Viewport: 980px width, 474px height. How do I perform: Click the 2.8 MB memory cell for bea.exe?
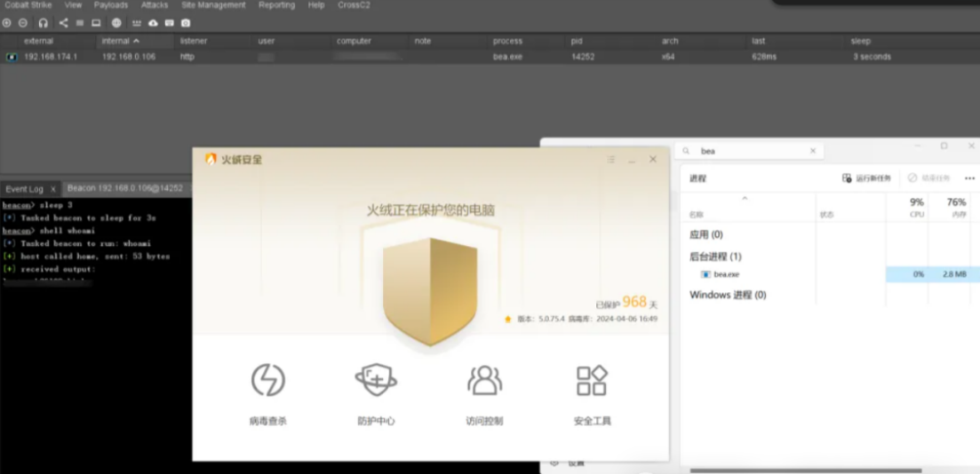955,274
